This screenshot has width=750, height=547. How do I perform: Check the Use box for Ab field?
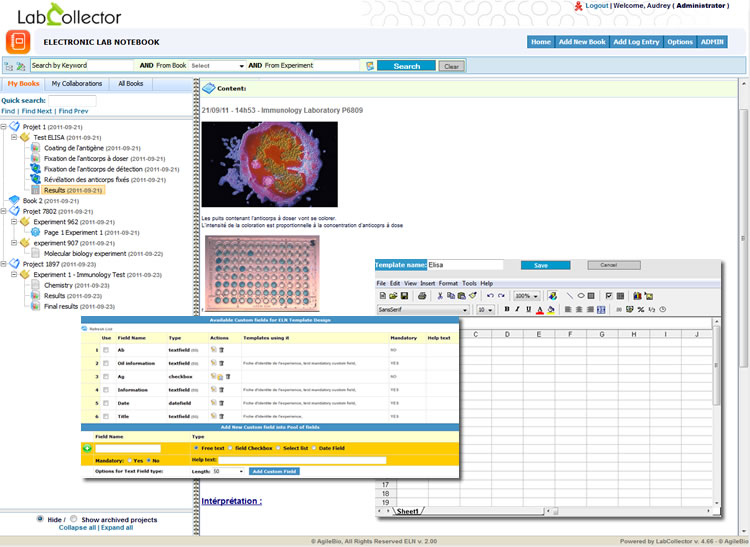point(106,350)
